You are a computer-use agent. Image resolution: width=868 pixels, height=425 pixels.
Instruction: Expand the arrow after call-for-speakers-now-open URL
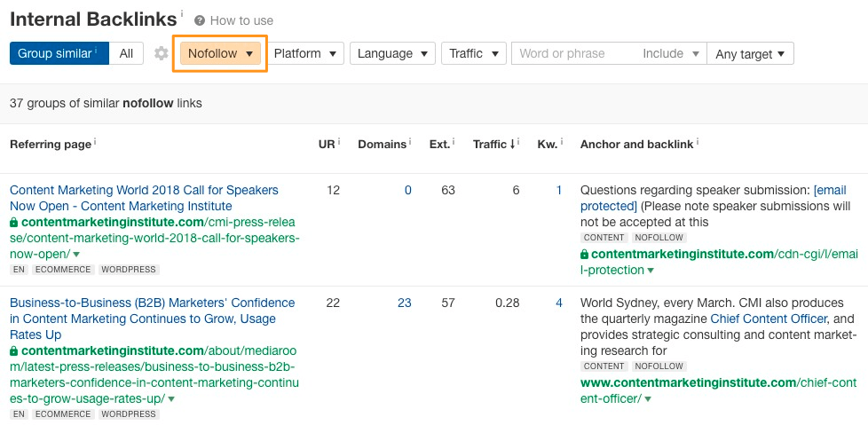[76, 254]
